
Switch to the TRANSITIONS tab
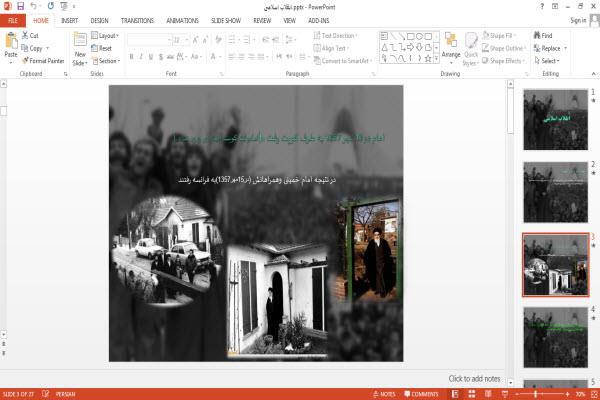coord(137,21)
